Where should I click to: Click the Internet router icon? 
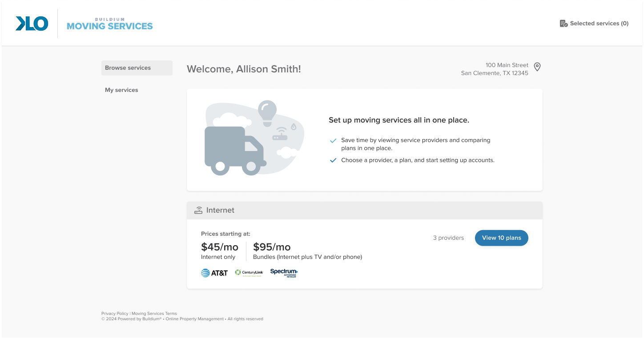pos(198,211)
